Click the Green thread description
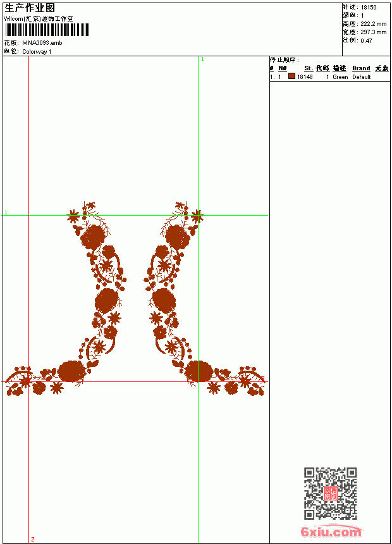This screenshot has height=544, width=392. [340, 77]
